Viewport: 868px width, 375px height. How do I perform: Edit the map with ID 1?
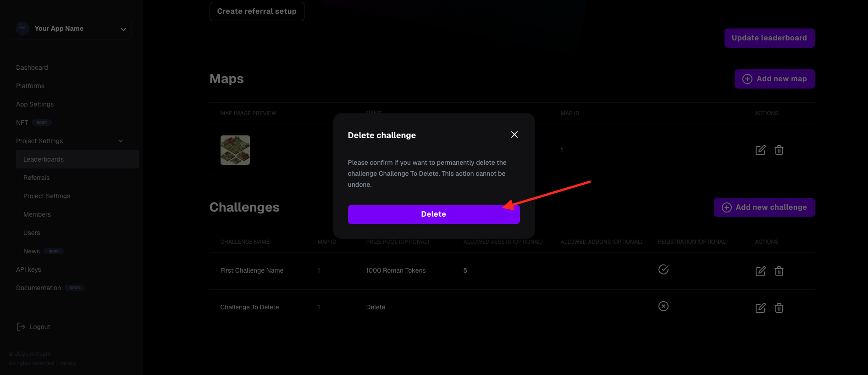(x=760, y=150)
